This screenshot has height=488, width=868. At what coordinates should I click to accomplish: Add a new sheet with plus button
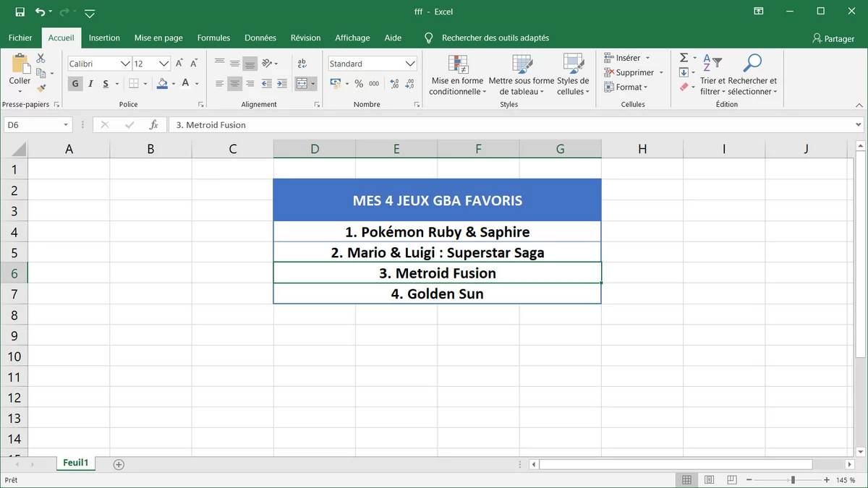[x=119, y=464]
